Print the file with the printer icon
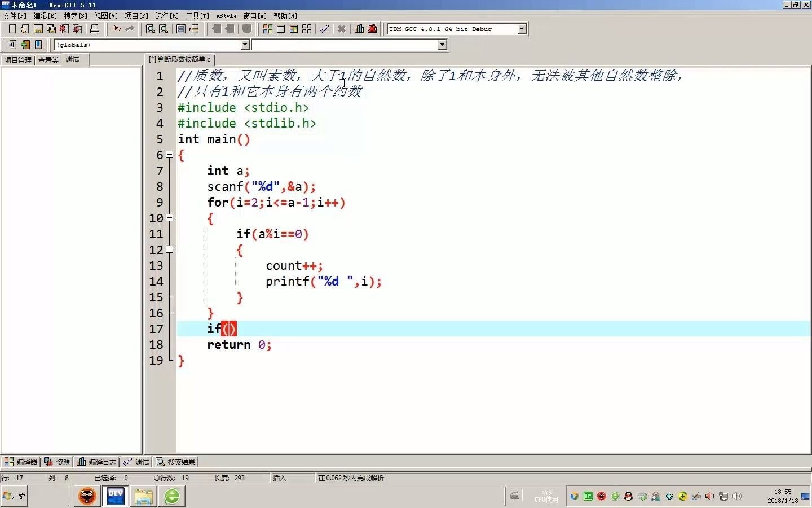Image resolution: width=812 pixels, height=508 pixels. click(x=95, y=29)
